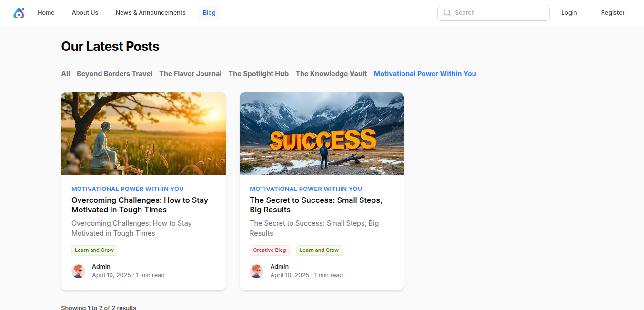Switch to The Flavor Journal category
Screen dimensions: 644x310
(x=190, y=74)
